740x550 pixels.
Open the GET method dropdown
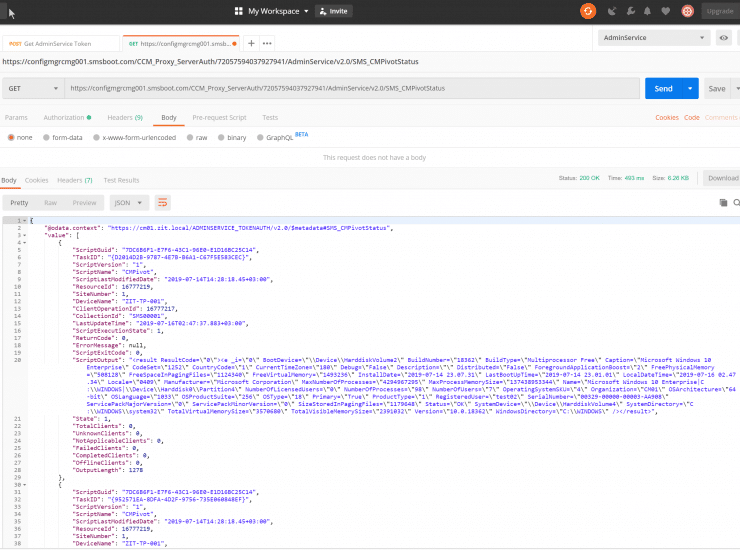[x=30, y=88]
